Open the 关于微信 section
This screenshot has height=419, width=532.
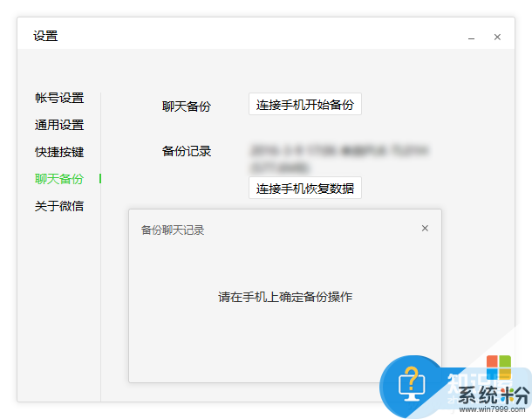59,206
